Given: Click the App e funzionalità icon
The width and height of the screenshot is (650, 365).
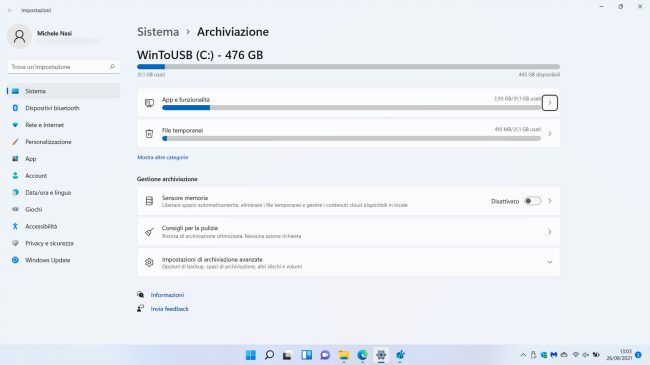Looking at the screenshot, I should (x=149, y=103).
